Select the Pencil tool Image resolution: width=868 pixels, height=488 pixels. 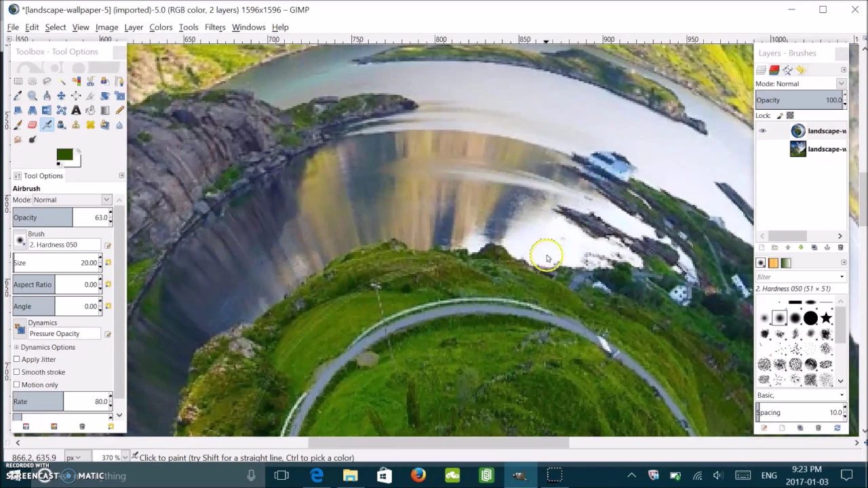[x=119, y=110]
